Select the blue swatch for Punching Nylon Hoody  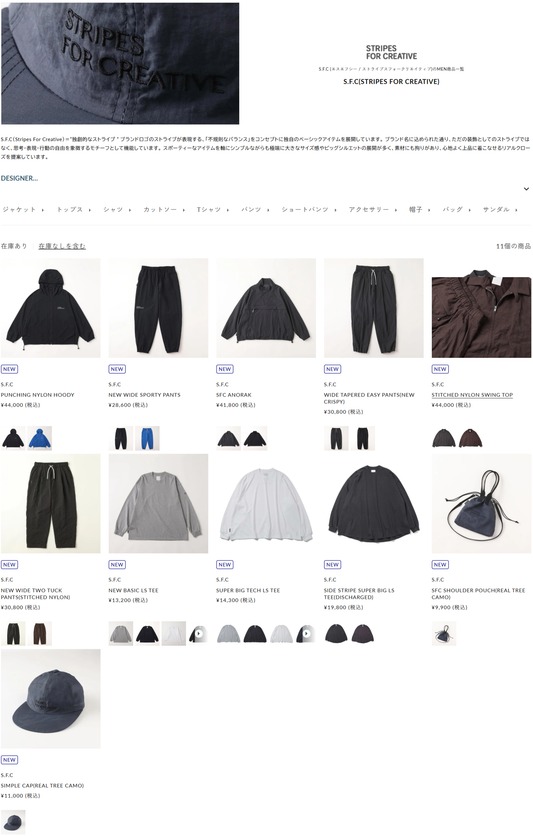pyautogui.click(x=39, y=438)
